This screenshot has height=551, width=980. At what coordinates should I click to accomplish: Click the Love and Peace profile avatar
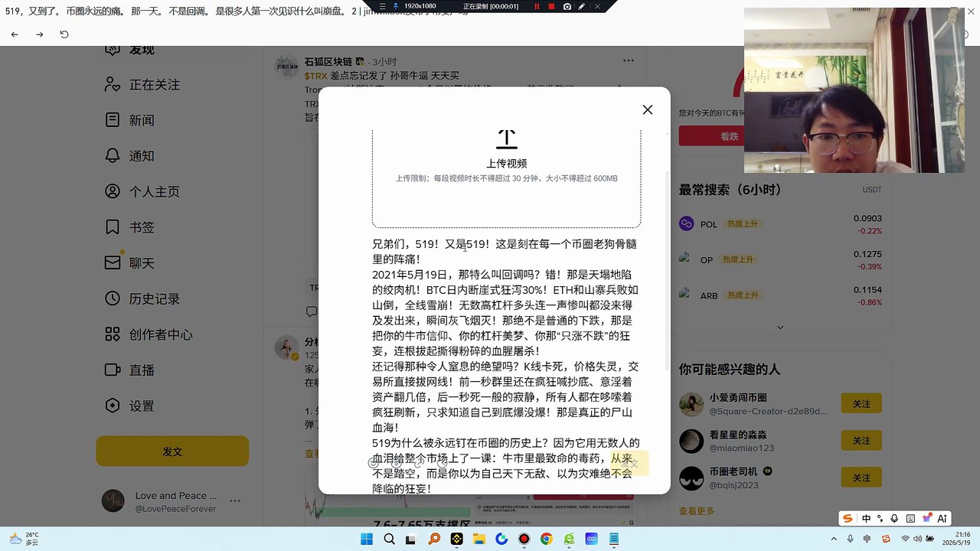coord(113,501)
